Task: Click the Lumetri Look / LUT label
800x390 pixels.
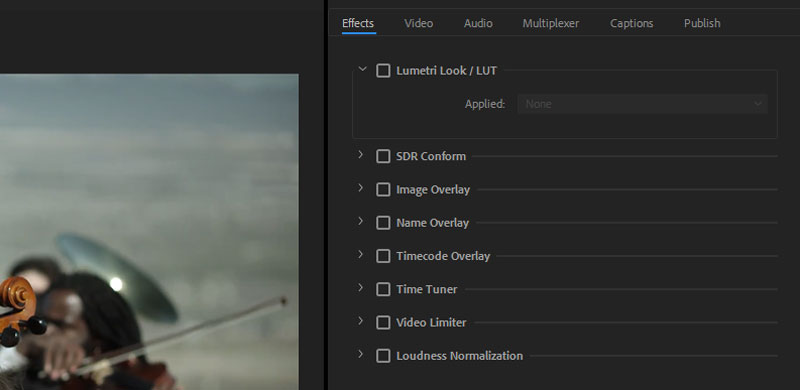Action: [446, 71]
